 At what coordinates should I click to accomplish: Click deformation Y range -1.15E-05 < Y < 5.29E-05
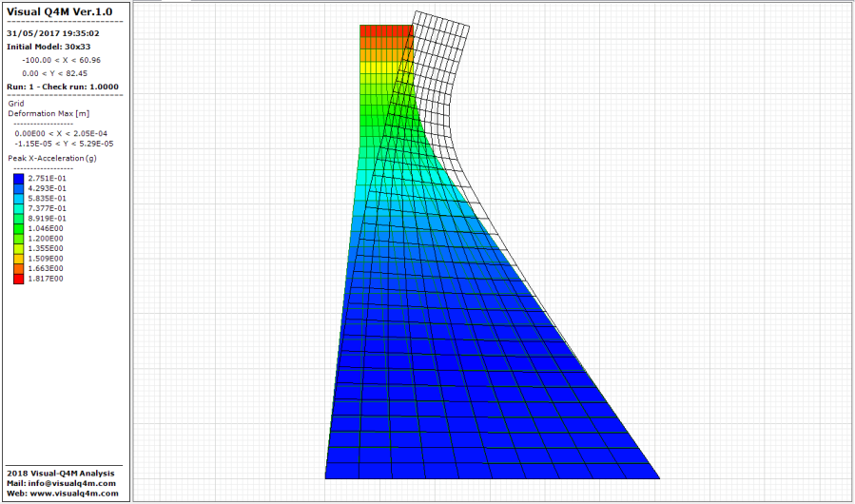click(x=65, y=144)
